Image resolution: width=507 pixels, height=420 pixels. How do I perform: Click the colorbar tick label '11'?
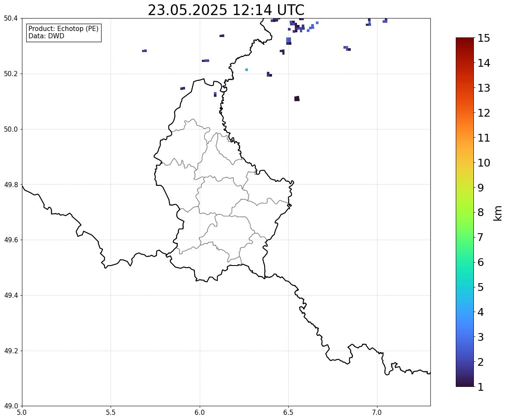tap(484, 138)
